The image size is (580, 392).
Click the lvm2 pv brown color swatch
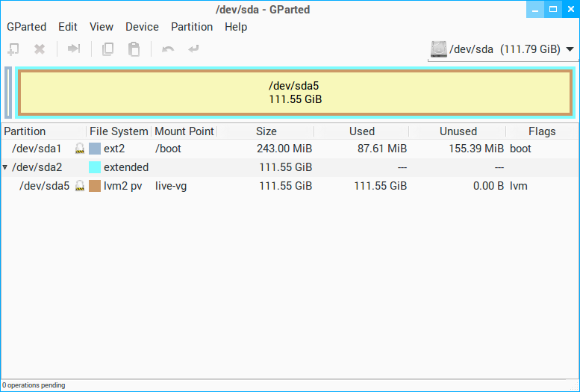(95, 186)
